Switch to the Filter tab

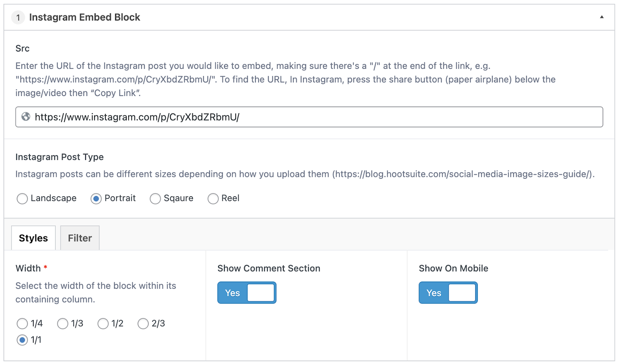tap(80, 238)
